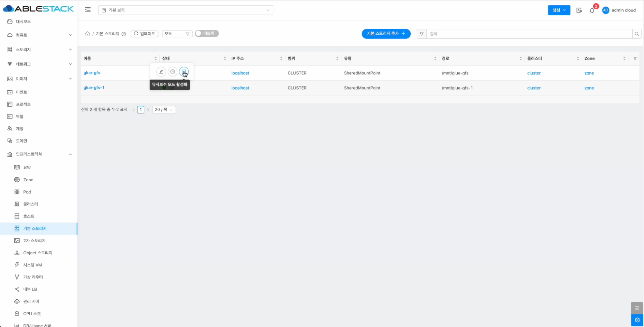Image resolution: width=644 pixels, height=327 pixels.
Task: Click the 업데이트 refresh button
Action: 144,34
